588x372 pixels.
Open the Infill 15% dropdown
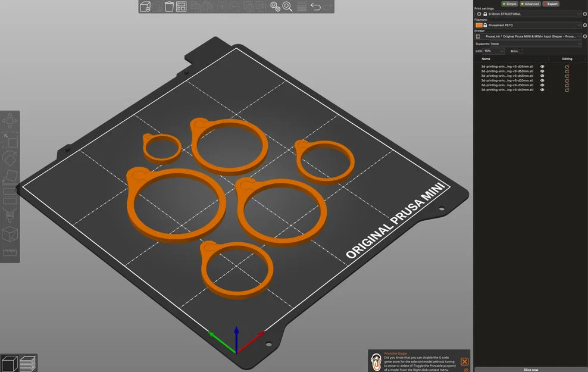[x=493, y=51]
